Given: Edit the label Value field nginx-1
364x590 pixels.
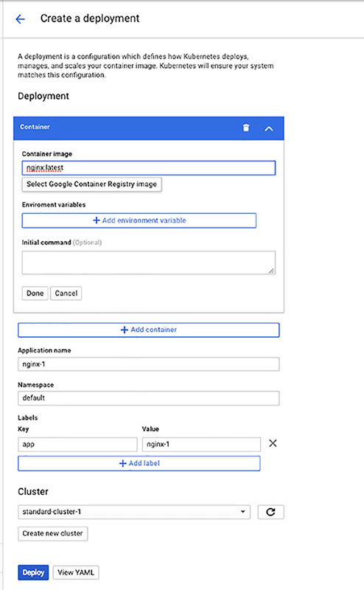Looking at the screenshot, I should pos(202,445).
